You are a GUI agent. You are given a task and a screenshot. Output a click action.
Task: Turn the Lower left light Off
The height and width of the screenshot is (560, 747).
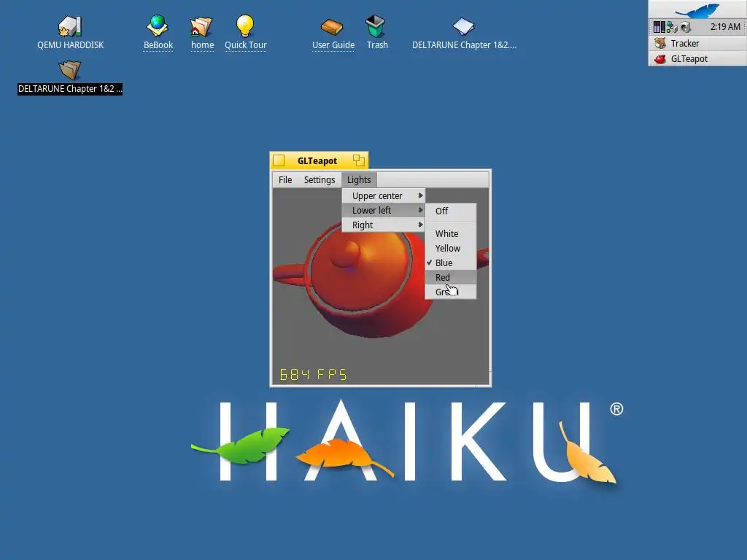(x=451, y=211)
